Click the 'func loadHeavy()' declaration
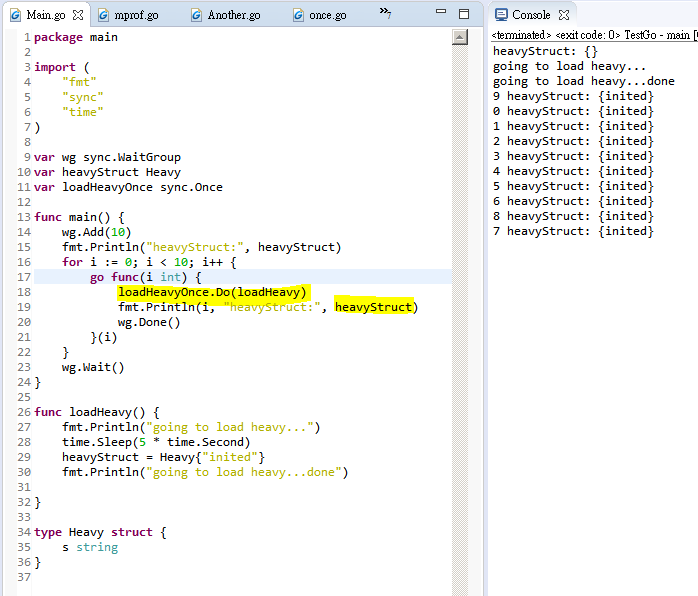The image size is (698, 596). [x=97, y=412]
